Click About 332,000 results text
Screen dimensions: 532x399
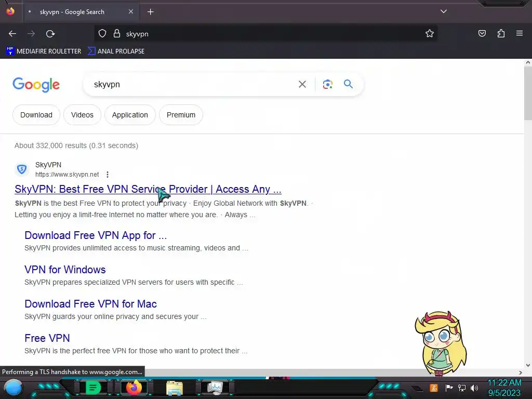(76, 145)
